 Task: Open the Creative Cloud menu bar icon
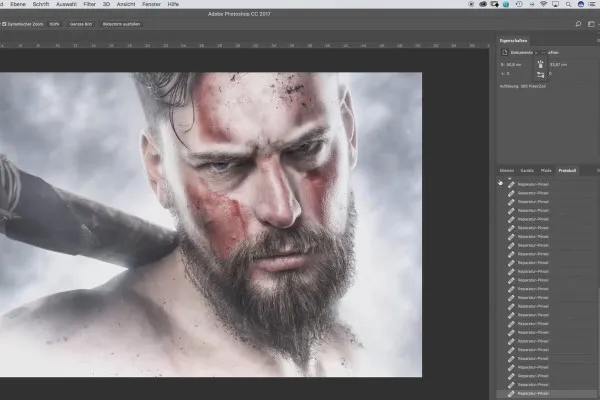point(483,4)
